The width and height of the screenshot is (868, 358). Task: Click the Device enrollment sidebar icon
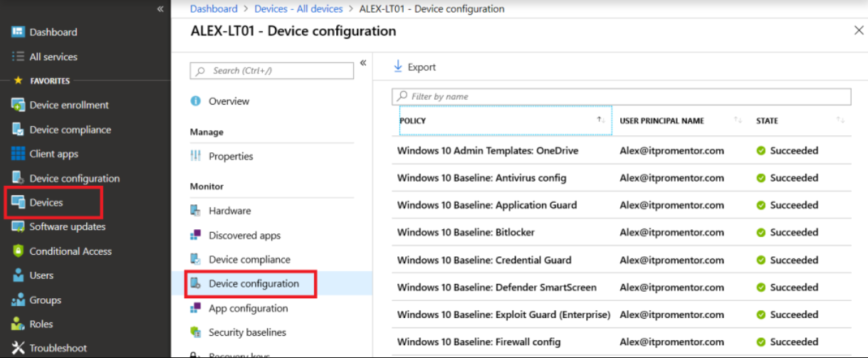(19, 105)
